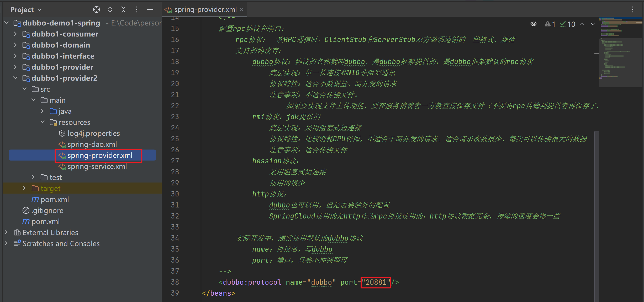Viewport: 644px width, 302px height.
Task: Expand the java folder
Action: point(42,111)
